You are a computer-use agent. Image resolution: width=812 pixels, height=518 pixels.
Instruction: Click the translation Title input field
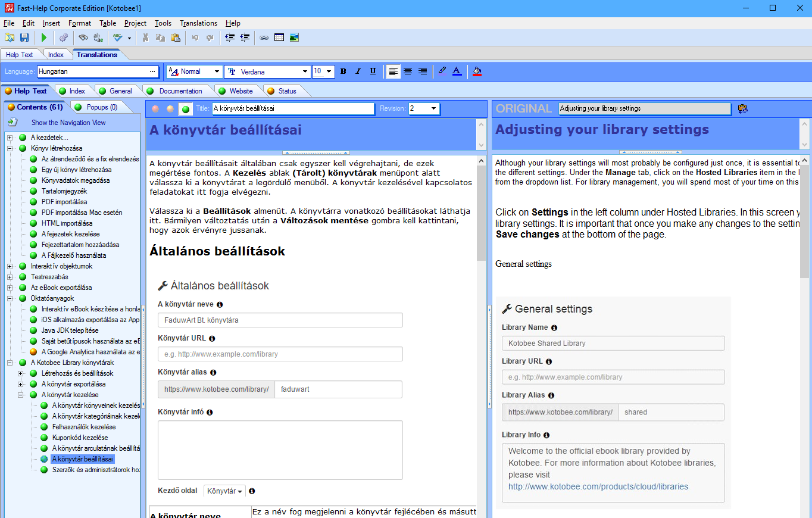[x=293, y=108]
